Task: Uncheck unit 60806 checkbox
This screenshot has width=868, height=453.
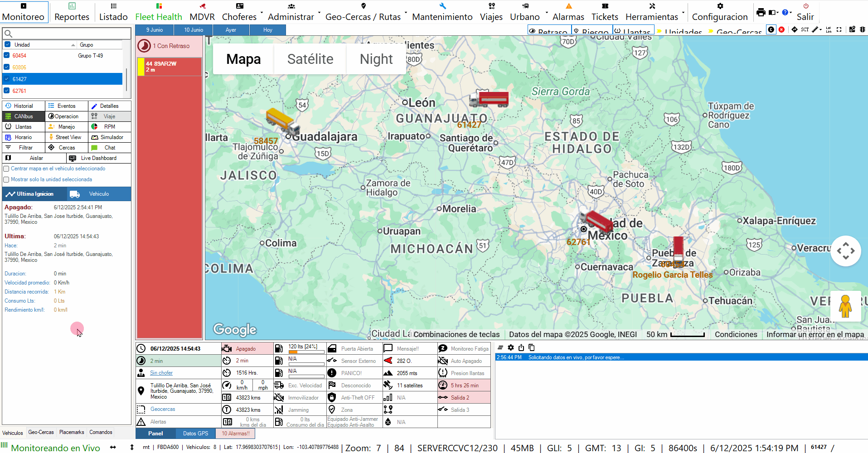Action: (x=6, y=67)
